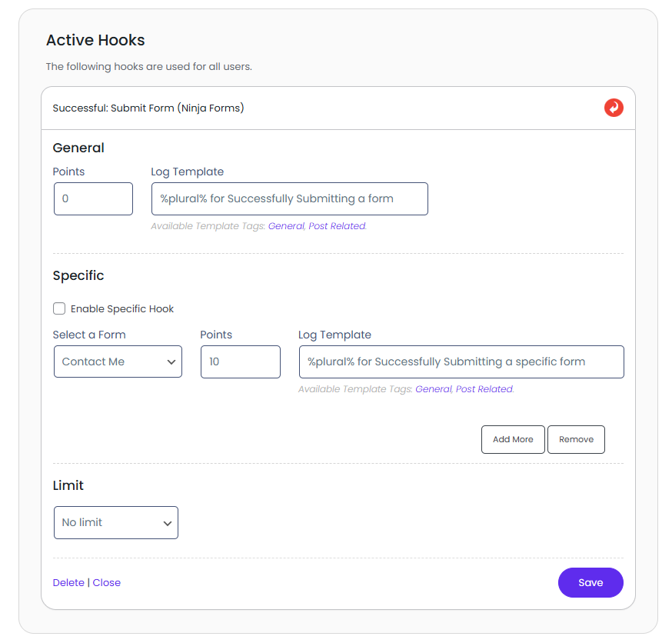Expand the Limit dropdown
The height and width of the screenshot is (643, 672).
tap(115, 522)
